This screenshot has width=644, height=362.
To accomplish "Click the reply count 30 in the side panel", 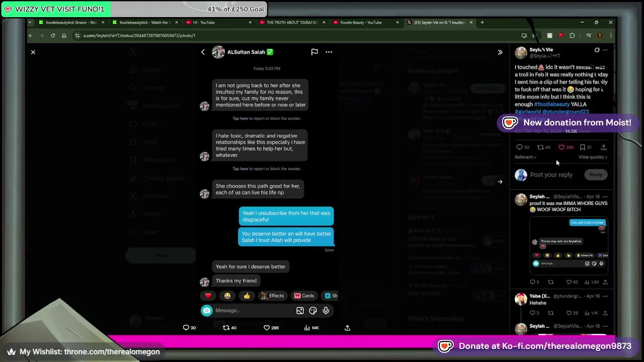I will pos(523,147).
